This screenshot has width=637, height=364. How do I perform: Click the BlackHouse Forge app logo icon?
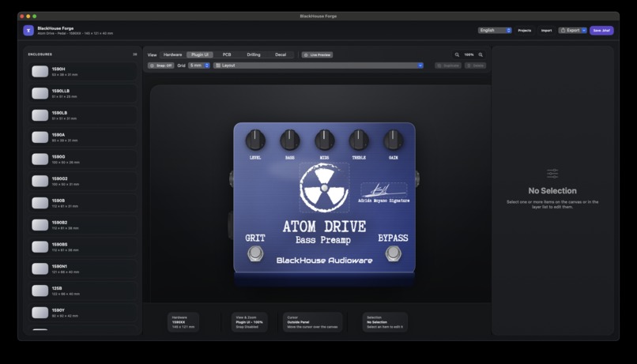point(28,31)
